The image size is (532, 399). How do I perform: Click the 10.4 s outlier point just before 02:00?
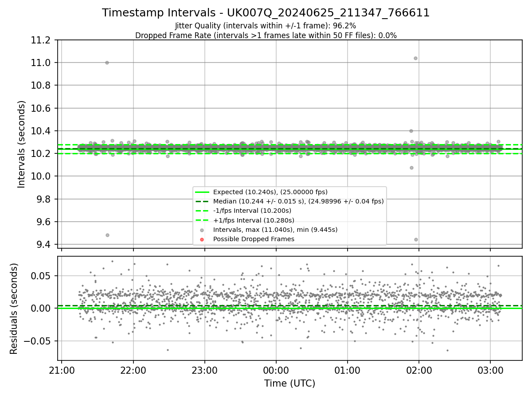pyautogui.click(x=411, y=131)
